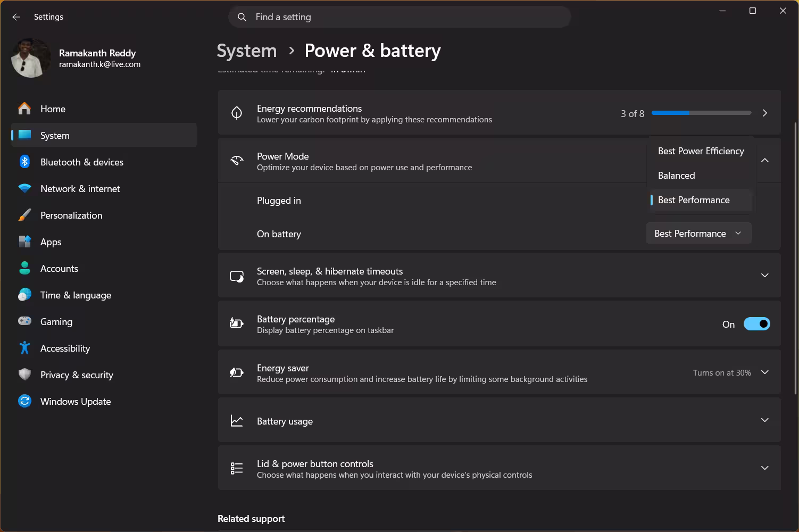Open the On battery power mode dropdown
The image size is (799, 532).
tap(698, 234)
